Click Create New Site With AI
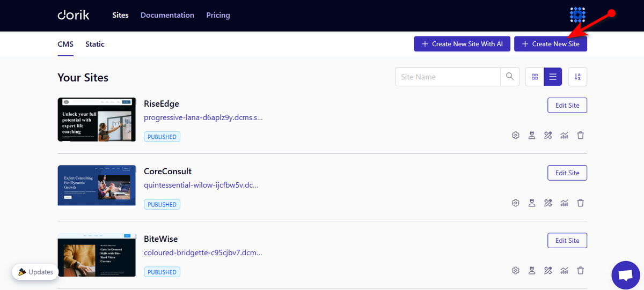The image size is (644, 290). pos(462,44)
